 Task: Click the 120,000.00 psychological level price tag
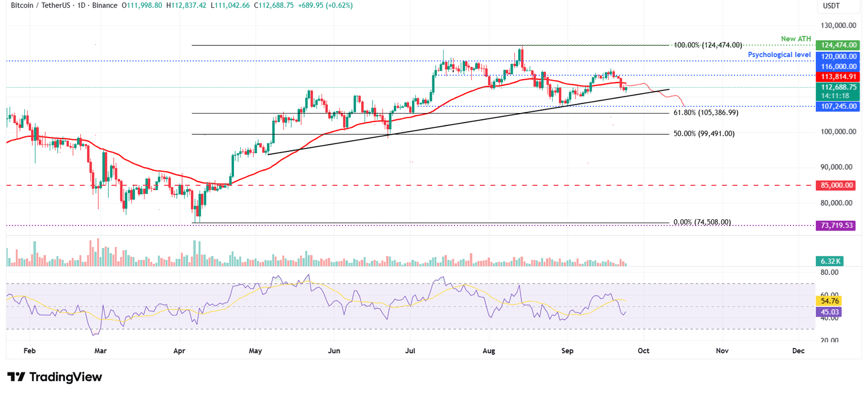pos(837,57)
